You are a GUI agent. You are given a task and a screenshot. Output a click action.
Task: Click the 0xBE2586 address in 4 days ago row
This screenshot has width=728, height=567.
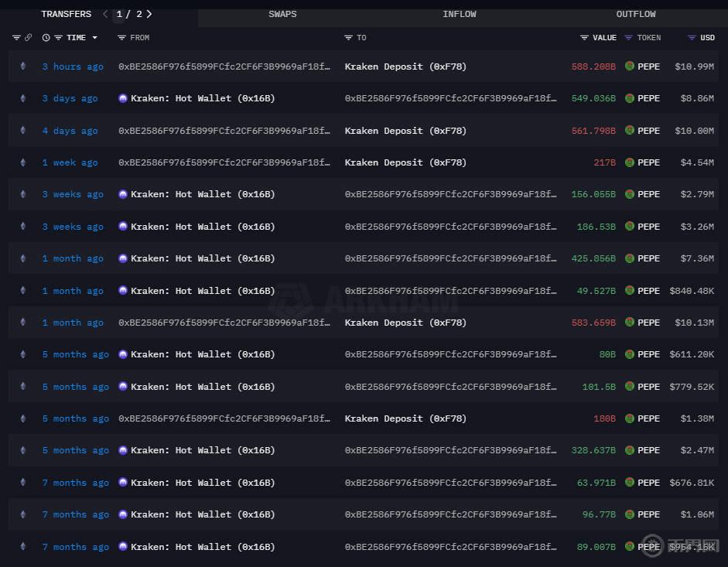[x=224, y=131]
